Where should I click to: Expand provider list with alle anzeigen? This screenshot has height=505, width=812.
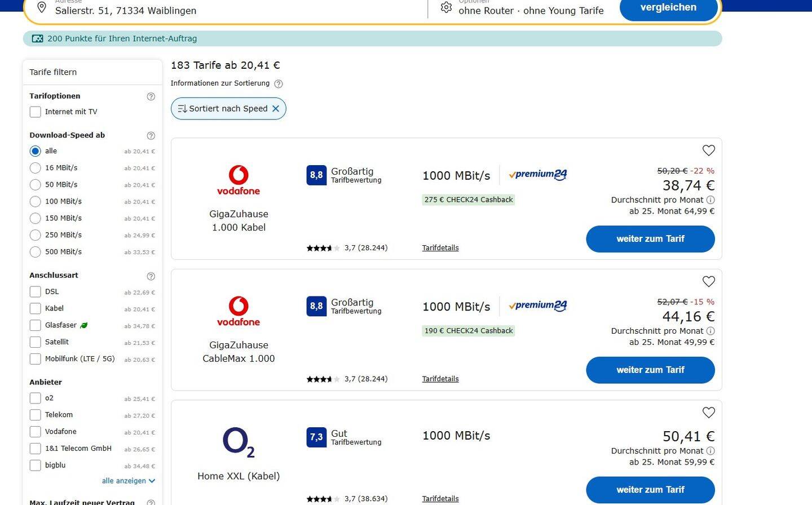pos(128,481)
